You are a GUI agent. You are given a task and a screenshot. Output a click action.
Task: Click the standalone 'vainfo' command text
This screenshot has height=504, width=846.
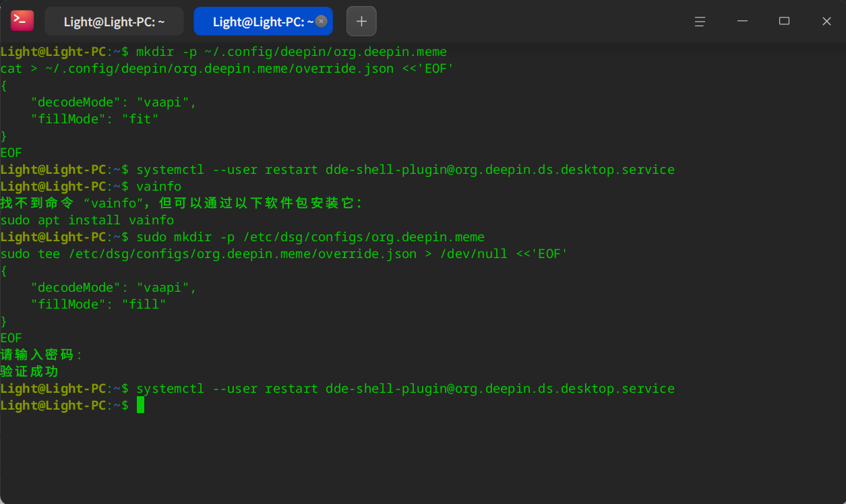158,187
